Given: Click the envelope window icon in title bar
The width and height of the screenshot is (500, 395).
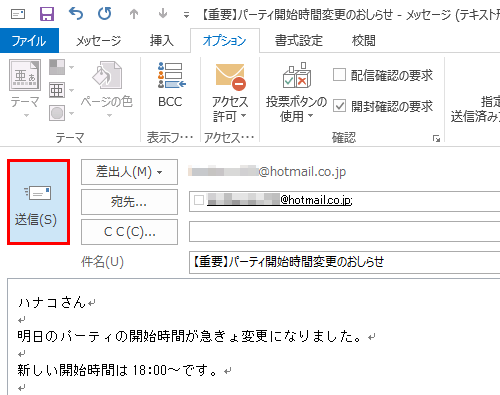Looking at the screenshot, I should pyautogui.click(x=18, y=14).
